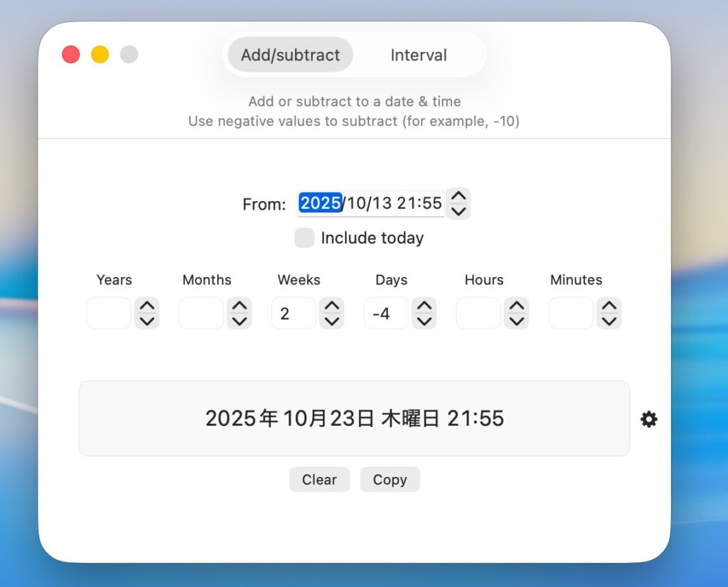728x587 pixels.
Task: Increment the Hours stepper up arrow
Action: 517,306
